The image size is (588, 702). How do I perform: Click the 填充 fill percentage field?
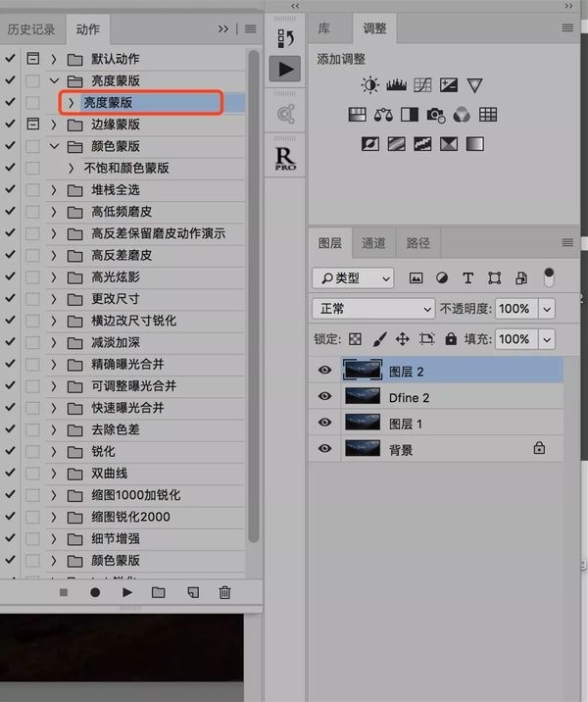coord(515,339)
